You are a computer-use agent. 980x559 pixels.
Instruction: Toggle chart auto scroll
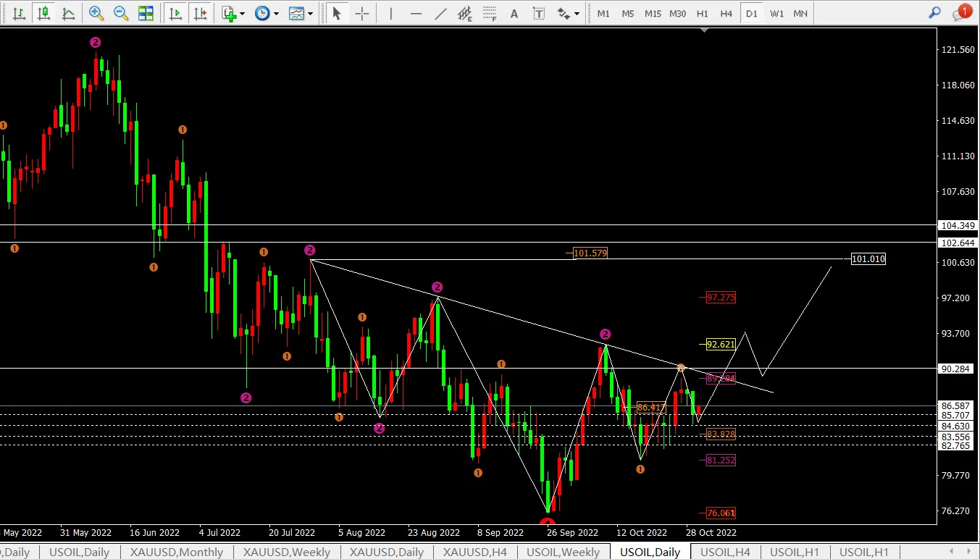click(x=175, y=13)
